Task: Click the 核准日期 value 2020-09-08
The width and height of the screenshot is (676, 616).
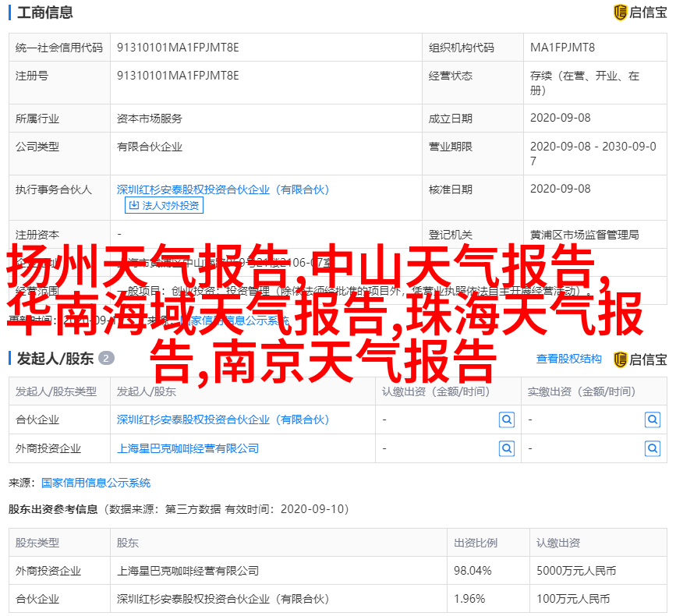Action: pos(560,189)
